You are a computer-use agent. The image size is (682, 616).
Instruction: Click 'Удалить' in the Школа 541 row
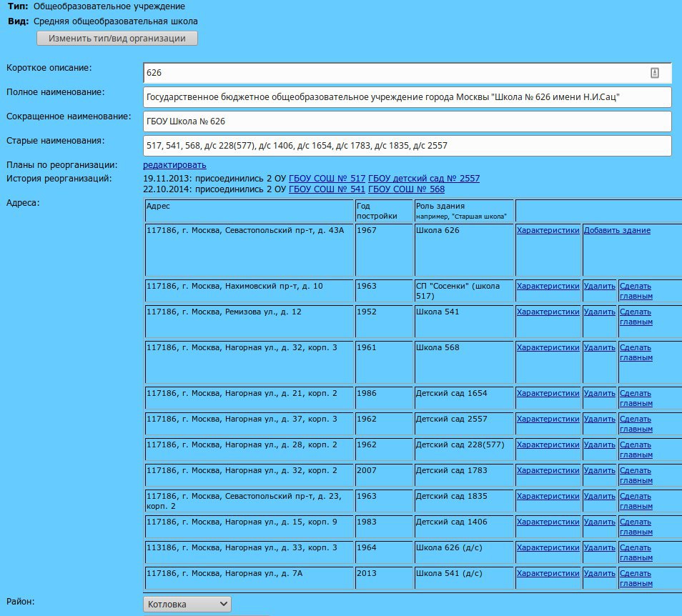pos(599,312)
